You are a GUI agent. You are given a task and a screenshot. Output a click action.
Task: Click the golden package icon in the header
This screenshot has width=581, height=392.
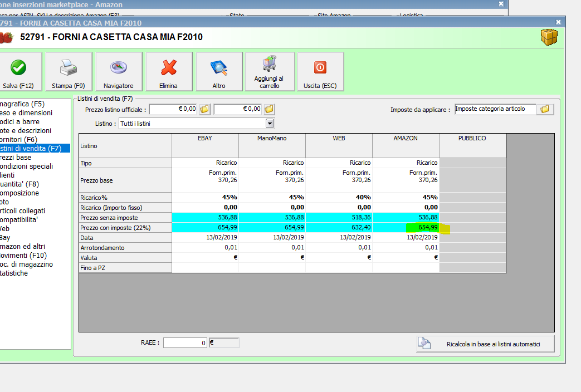click(549, 37)
